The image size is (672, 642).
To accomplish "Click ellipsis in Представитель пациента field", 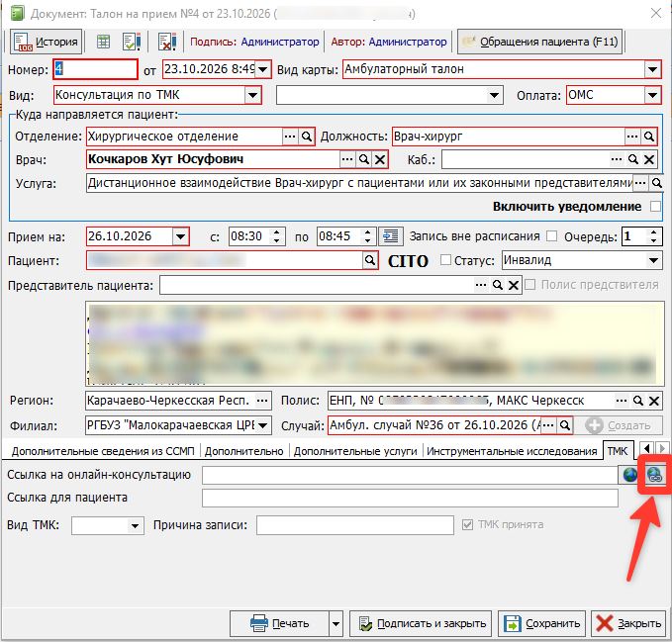I will (481, 285).
